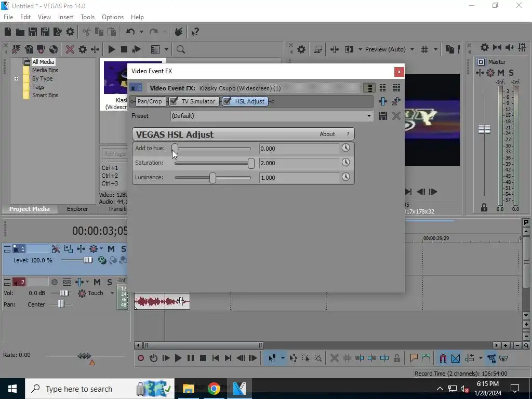
Task: Save the preset with the floppy disk icon
Action: pyautogui.click(x=383, y=116)
